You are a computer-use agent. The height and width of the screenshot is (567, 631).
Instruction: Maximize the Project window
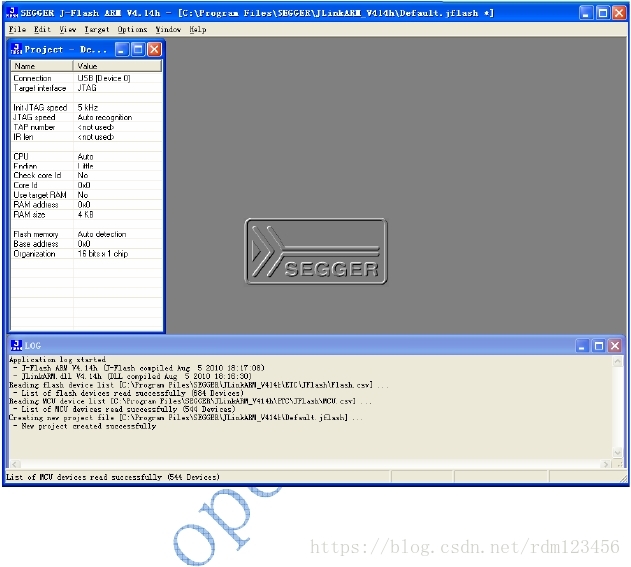[x=138, y=49]
